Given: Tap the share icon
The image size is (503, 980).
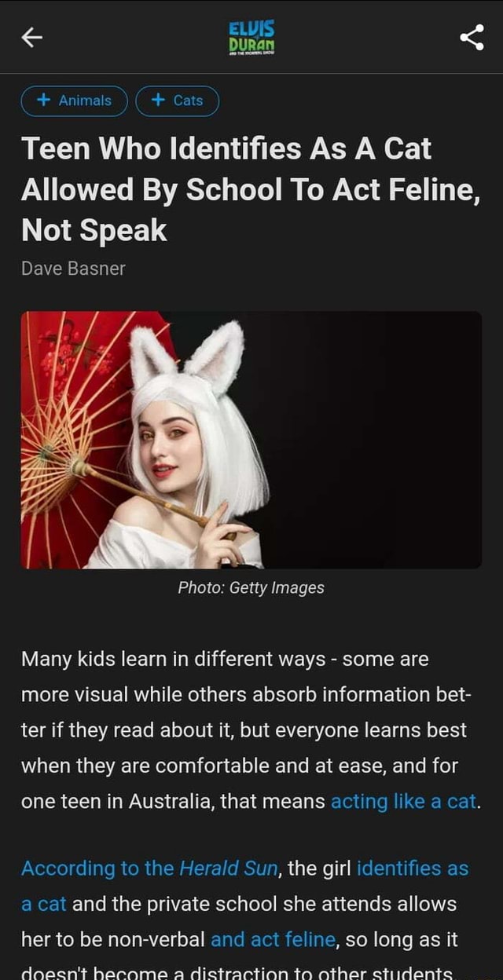Looking at the screenshot, I should [x=472, y=37].
